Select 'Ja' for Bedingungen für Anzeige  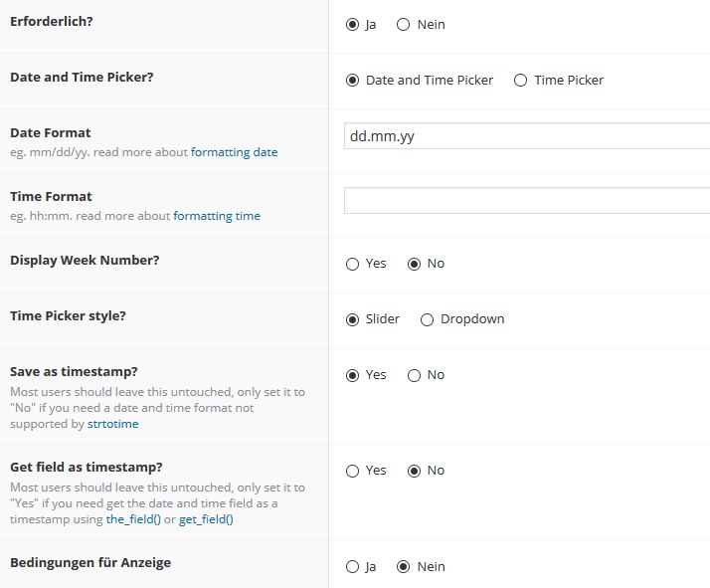tap(352, 567)
